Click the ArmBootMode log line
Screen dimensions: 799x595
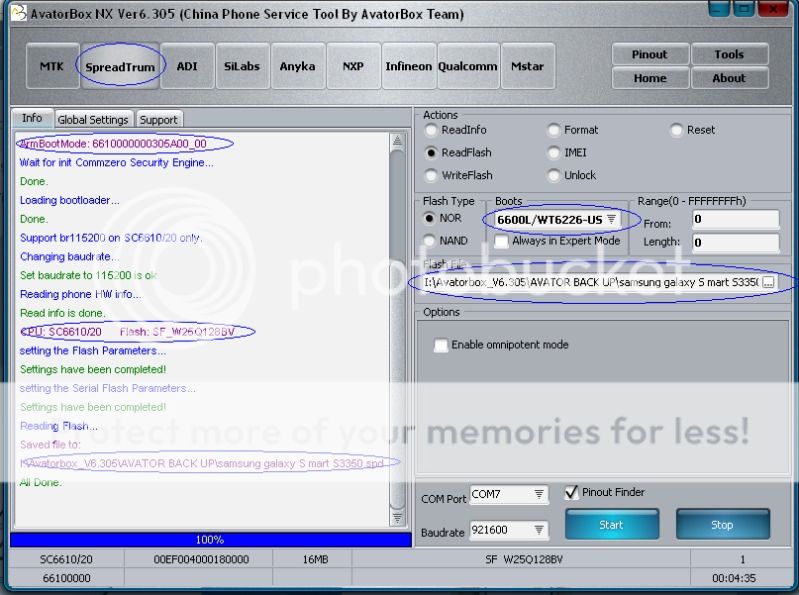coord(113,144)
